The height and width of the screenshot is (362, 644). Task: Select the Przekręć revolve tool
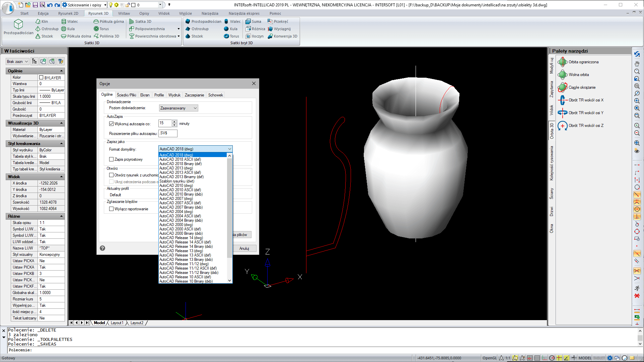278,21
